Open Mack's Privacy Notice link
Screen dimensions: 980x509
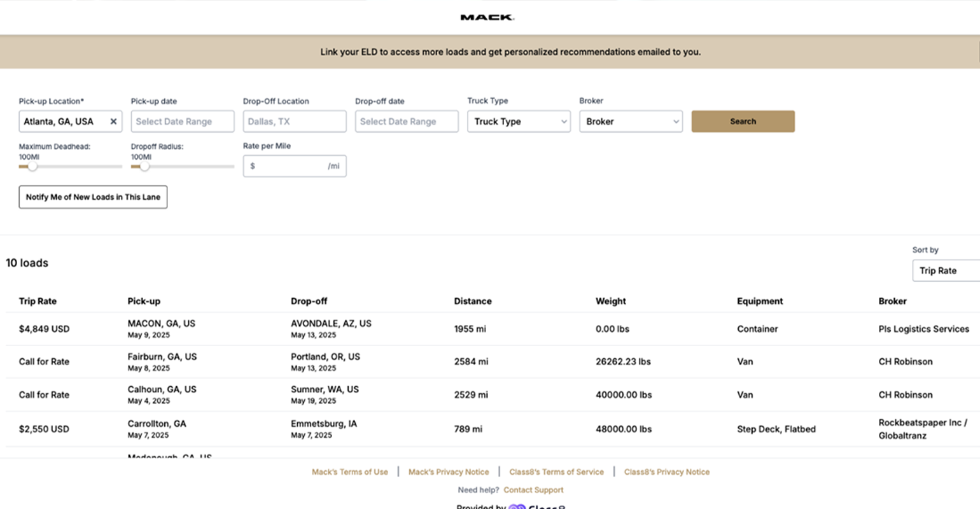click(x=449, y=472)
